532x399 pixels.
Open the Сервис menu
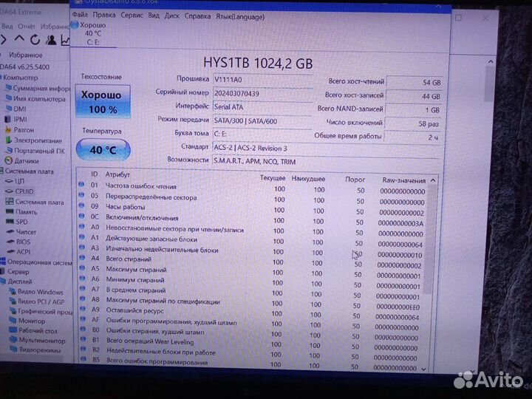coord(132,14)
